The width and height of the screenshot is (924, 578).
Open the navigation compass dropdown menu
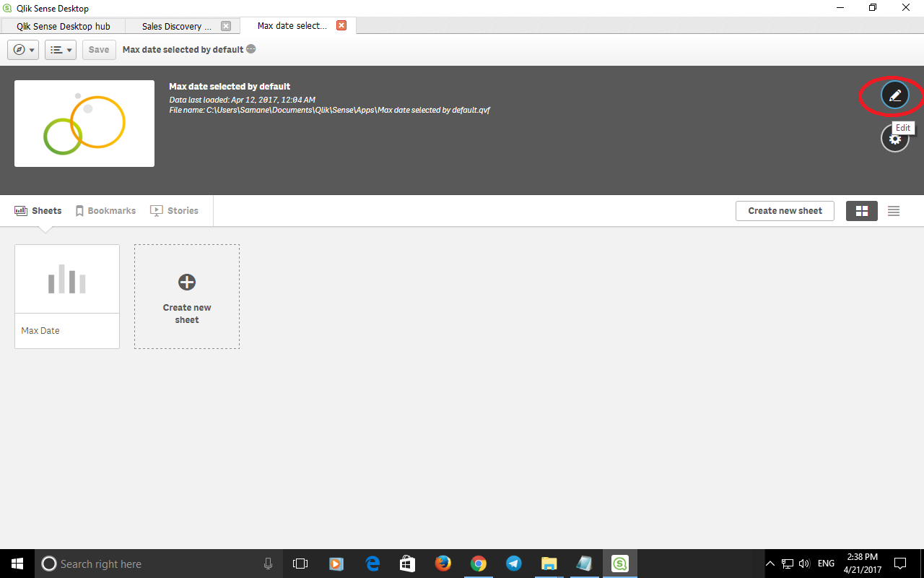coord(23,50)
